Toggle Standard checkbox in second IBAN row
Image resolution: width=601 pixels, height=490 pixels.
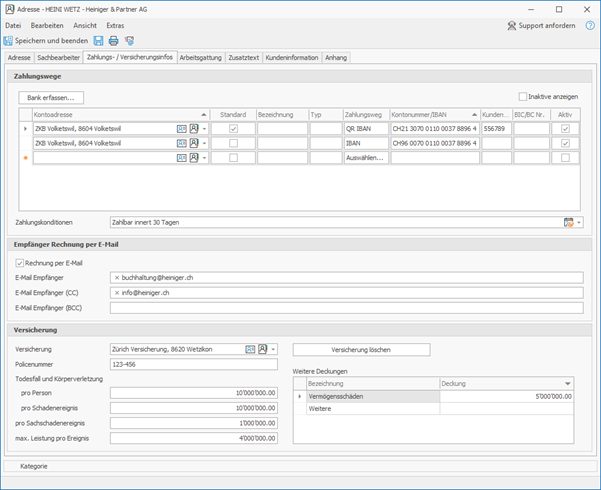coord(233,143)
